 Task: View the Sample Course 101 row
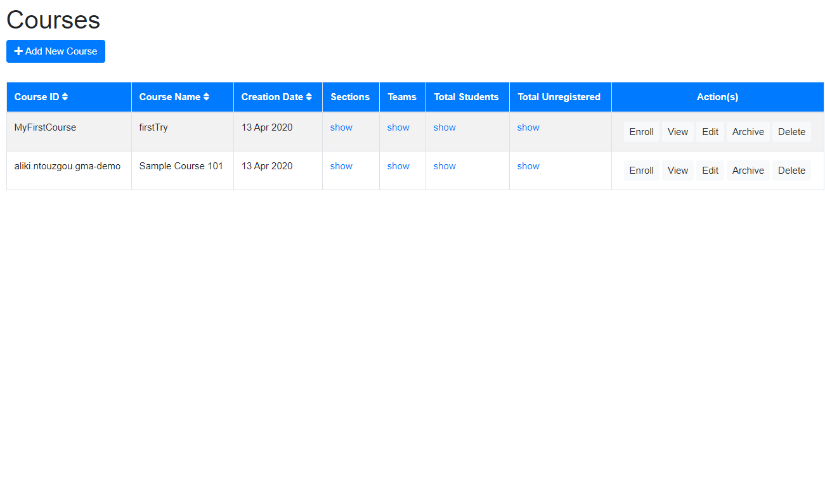tap(678, 171)
